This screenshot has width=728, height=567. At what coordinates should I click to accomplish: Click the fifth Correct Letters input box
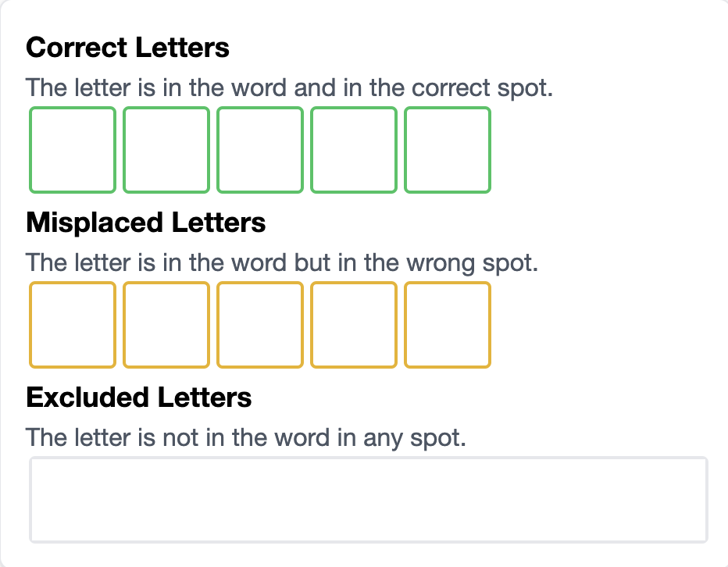(447, 149)
